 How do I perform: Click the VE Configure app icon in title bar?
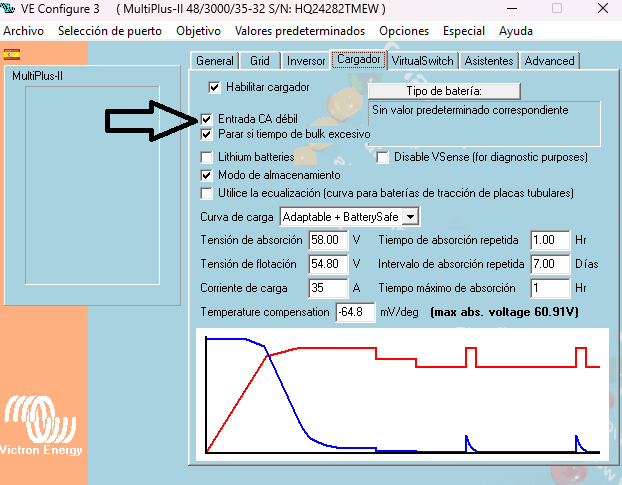click(x=8, y=8)
